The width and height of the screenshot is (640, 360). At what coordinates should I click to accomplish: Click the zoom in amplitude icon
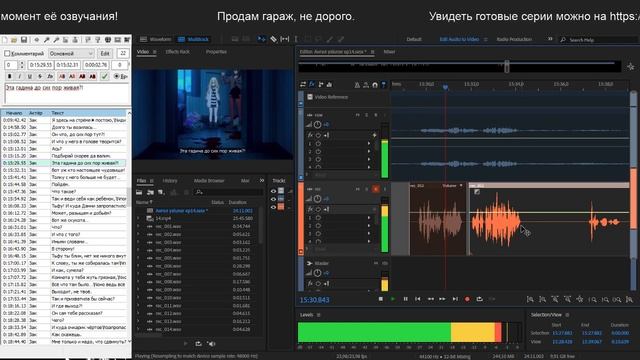pos(530,300)
